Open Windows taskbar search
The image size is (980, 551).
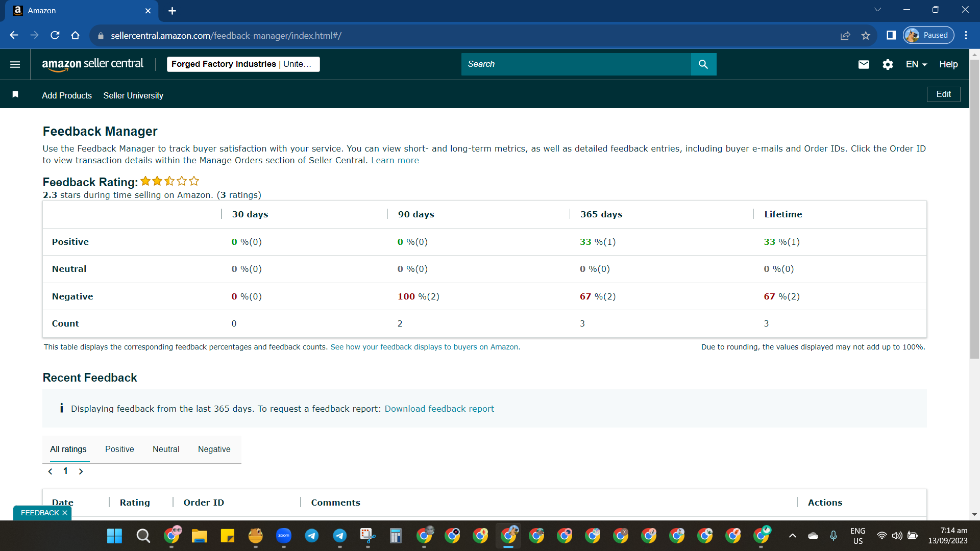pos(143,536)
